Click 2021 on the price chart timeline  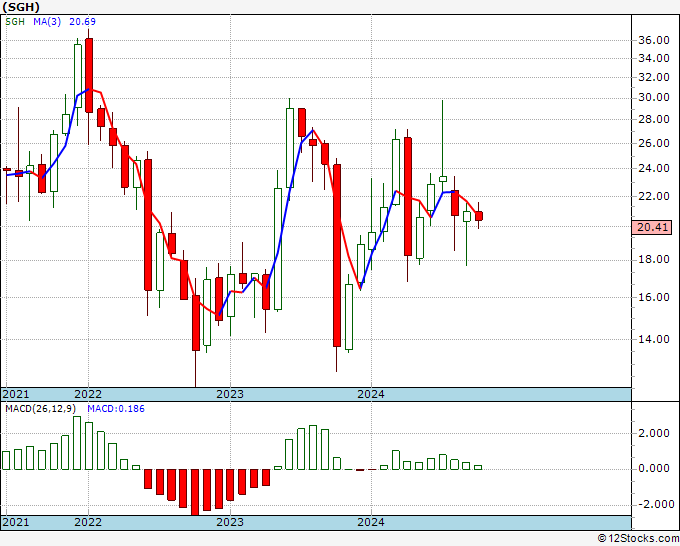tap(16, 394)
